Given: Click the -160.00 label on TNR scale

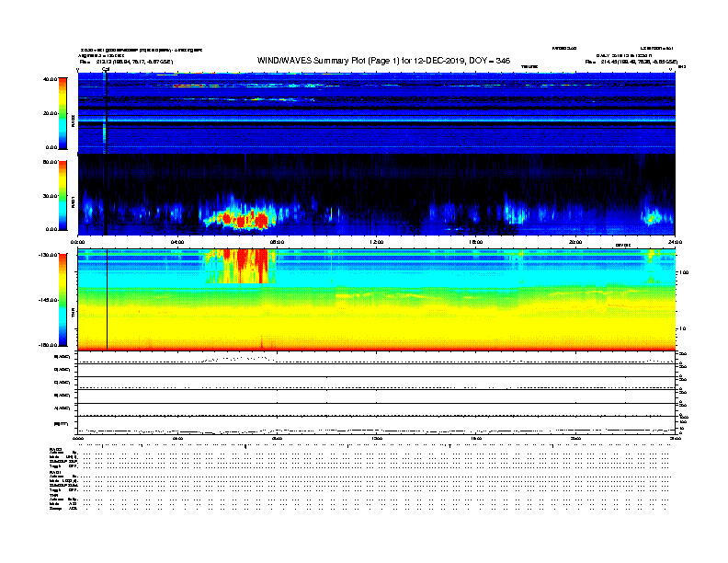Looking at the screenshot, I should pos(48,345).
